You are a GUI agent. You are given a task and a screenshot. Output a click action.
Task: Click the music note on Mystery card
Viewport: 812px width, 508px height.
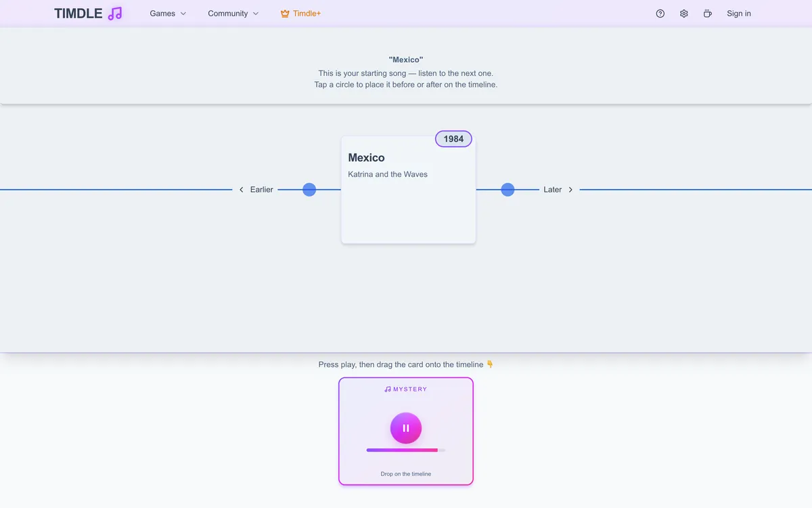click(x=388, y=389)
